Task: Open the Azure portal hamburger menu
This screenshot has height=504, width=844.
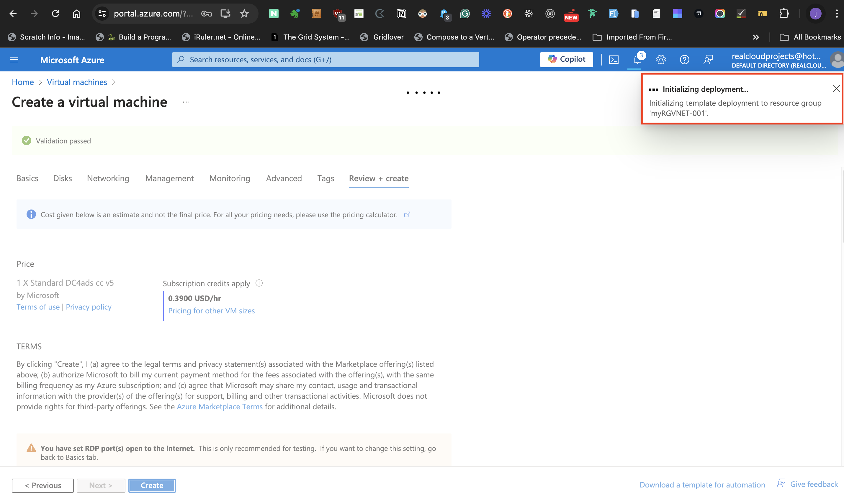Action: click(14, 60)
